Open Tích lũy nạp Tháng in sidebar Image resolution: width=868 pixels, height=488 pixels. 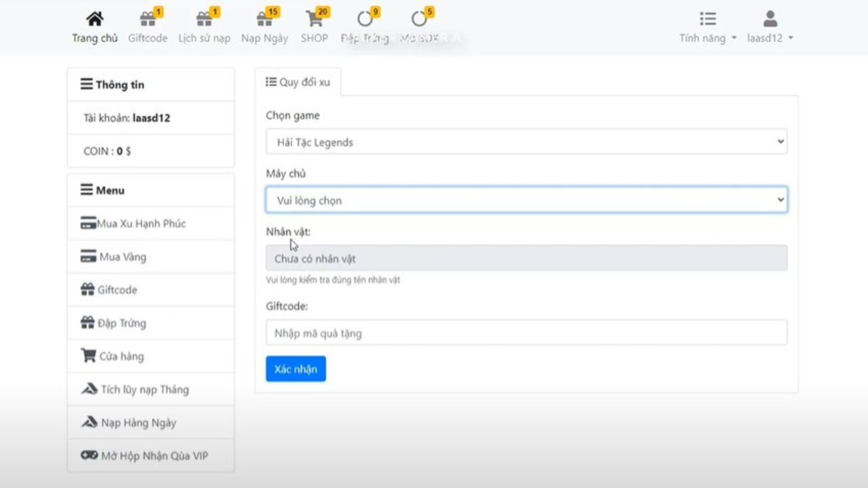click(x=144, y=390)
